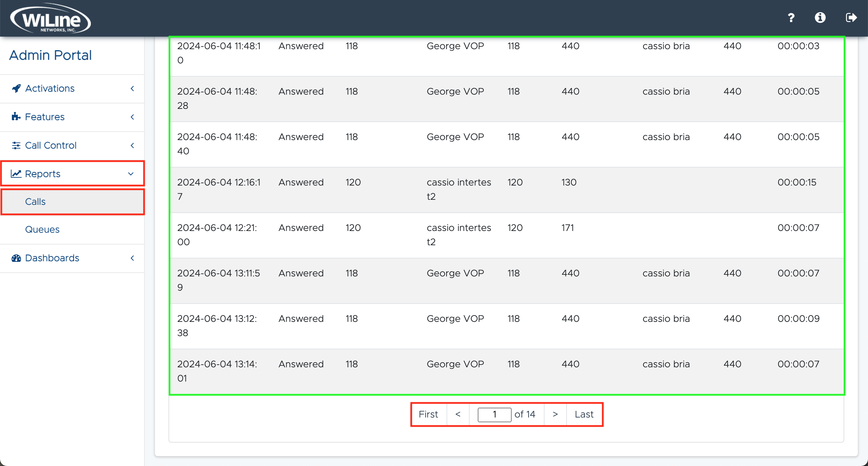
Task: Click the WiLine Networks logo
Action: pyautogui.click(x=51, y=18)
